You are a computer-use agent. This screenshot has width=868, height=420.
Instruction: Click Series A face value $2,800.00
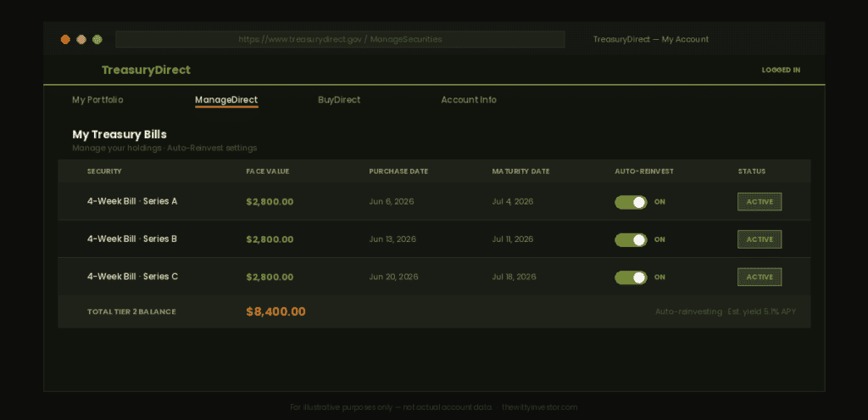(x=270, y=202)
